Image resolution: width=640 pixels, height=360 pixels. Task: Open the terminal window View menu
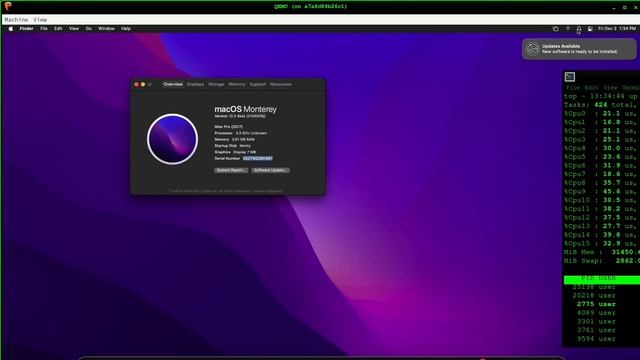coord(610,88)
